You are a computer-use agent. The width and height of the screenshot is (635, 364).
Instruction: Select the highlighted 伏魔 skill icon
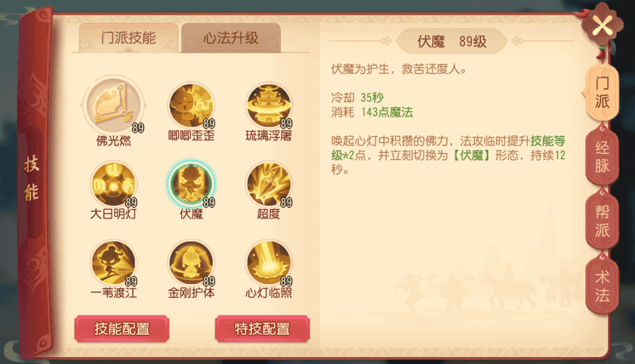pos(191,184)
